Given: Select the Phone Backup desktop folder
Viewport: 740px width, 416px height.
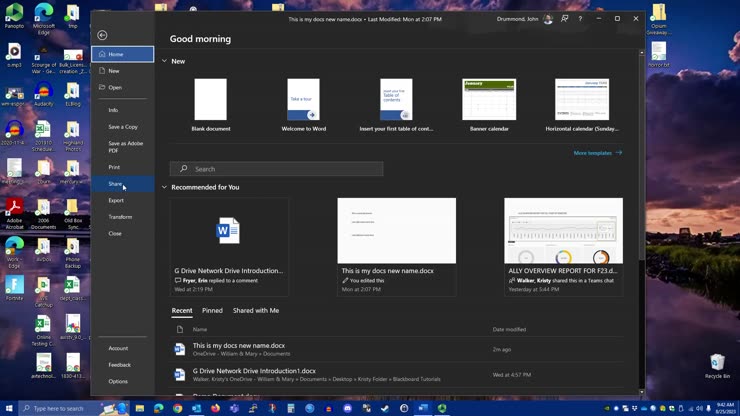Looking at the screenshot, I should [x=73, y=254].
